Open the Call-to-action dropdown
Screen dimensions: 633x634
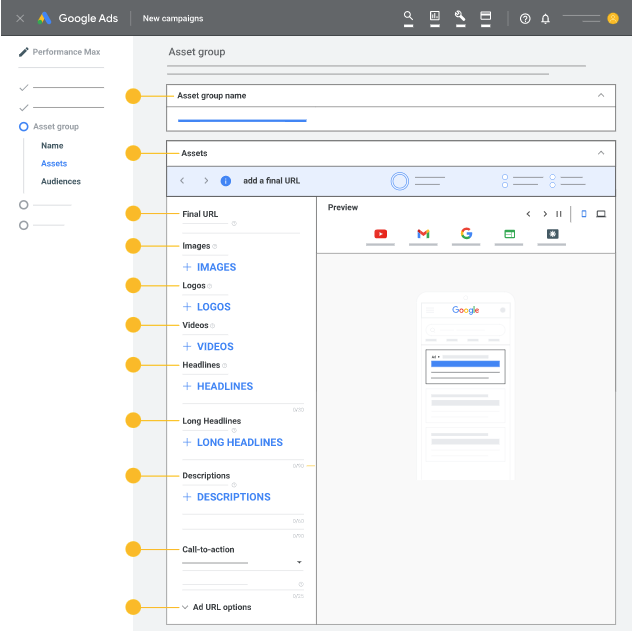[x=299, y=563]
